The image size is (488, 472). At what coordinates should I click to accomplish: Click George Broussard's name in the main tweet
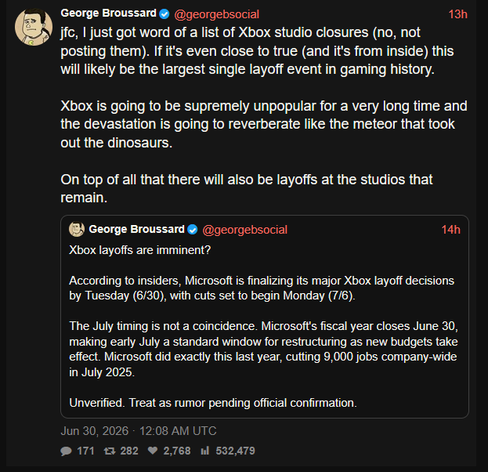click(108, 13)
